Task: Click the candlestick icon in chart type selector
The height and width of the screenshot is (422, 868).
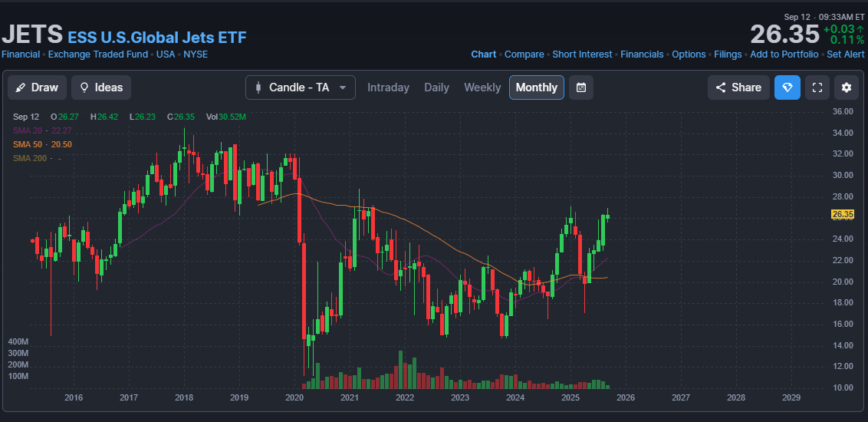Action: click(x=258, y=87)
